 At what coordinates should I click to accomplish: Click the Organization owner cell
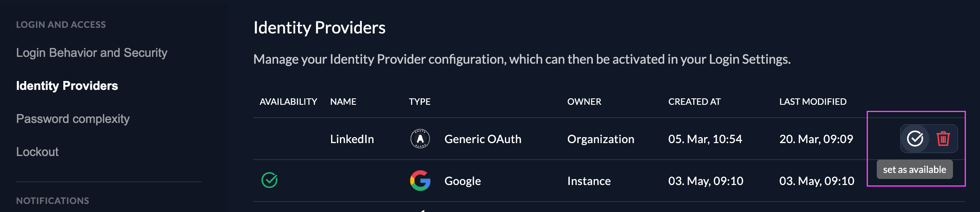pyautogui.click(x=601, y=139)
